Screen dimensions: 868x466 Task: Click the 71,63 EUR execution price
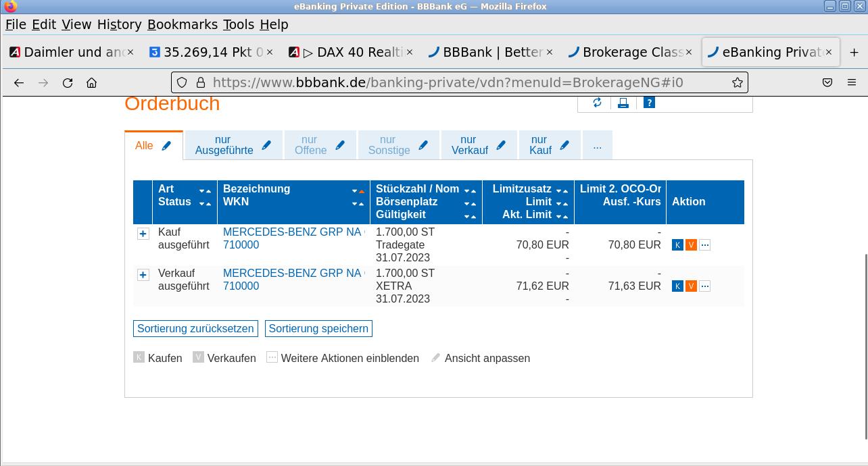pos(634,286)
